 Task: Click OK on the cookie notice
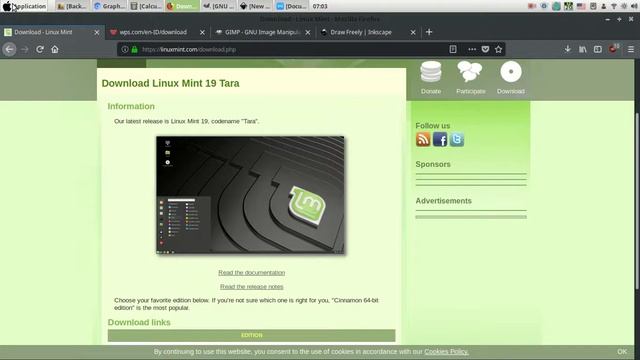coord(622,351)
